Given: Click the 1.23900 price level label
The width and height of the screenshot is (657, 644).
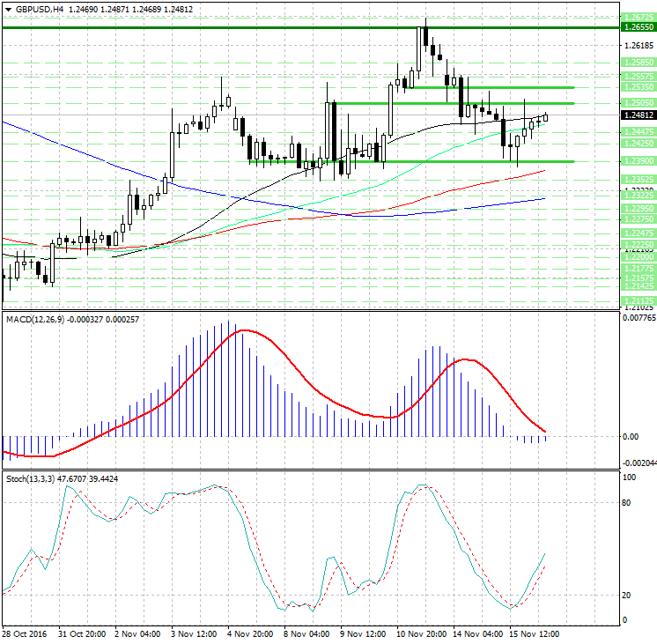Looking at the screenshot, I should pyautogui.click(x=638, y=161).
